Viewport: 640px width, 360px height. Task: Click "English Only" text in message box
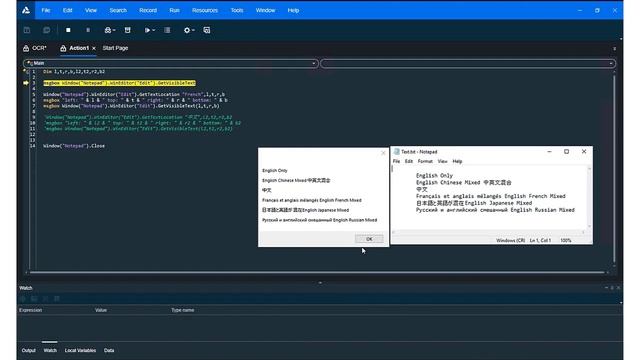[275, 170]
